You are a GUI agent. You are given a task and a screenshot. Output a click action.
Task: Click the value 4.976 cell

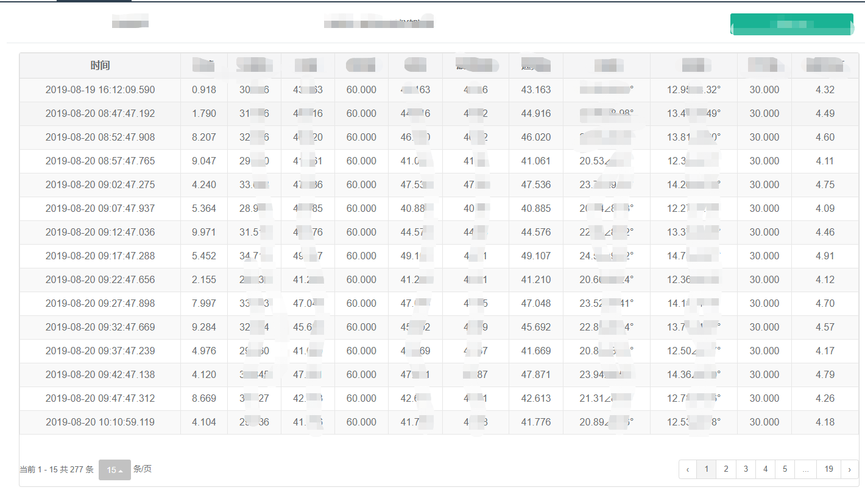click(x=203, y=351)
